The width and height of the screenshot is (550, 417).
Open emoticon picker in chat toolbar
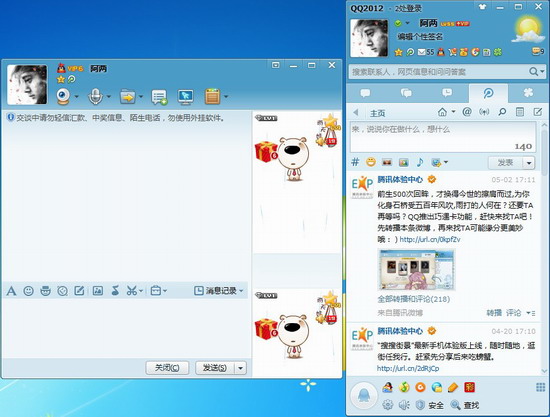click(x=28, y=291)
